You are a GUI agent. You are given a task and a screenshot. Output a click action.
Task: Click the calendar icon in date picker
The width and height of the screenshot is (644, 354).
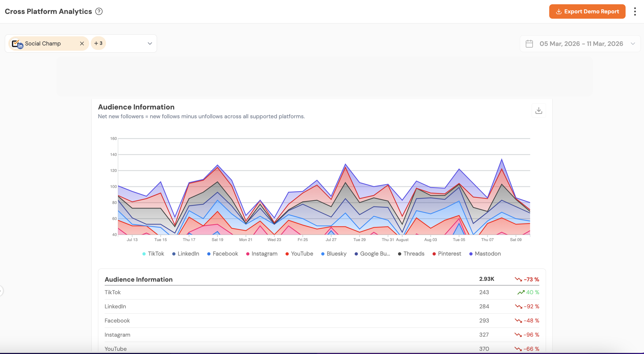click(x=529, y=44)
